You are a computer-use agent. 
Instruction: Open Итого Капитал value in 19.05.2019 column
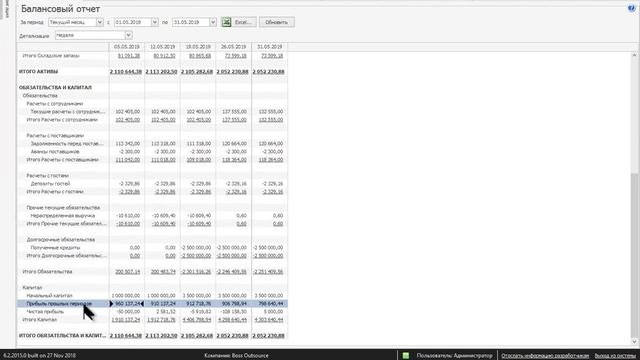[x=197, y=320]
